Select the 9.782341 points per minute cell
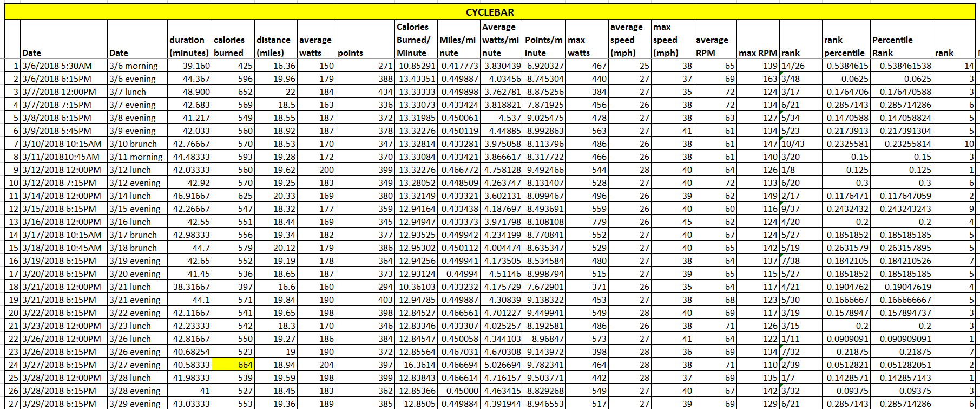The width and height of the screenshot is (980, 409). coord(544,365)
